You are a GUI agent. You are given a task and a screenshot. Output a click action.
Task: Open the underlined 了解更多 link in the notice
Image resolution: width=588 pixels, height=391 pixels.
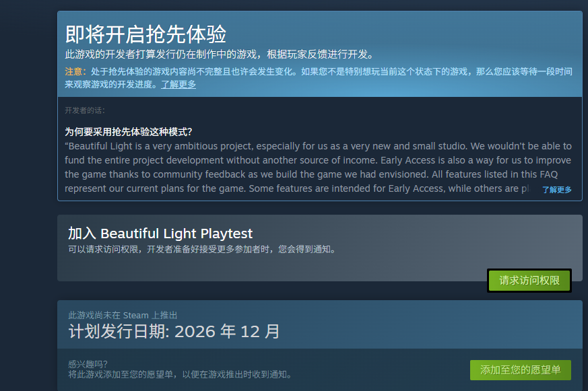[x=178, y=85]
